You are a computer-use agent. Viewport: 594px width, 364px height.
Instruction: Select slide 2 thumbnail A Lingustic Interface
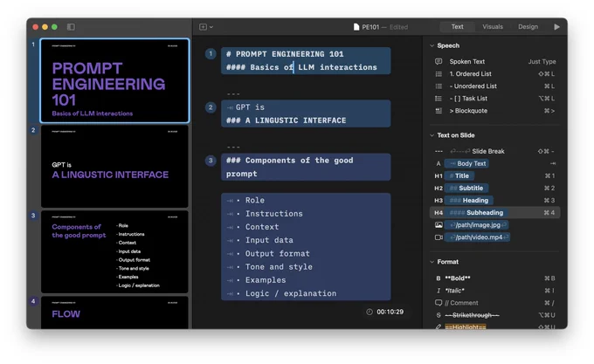[114, 167]
